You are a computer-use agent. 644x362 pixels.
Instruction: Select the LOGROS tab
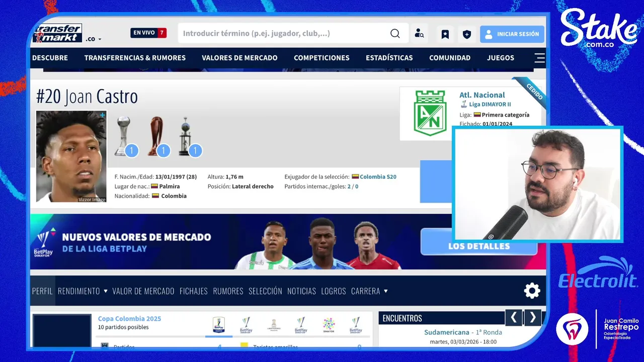coord(334,291)
